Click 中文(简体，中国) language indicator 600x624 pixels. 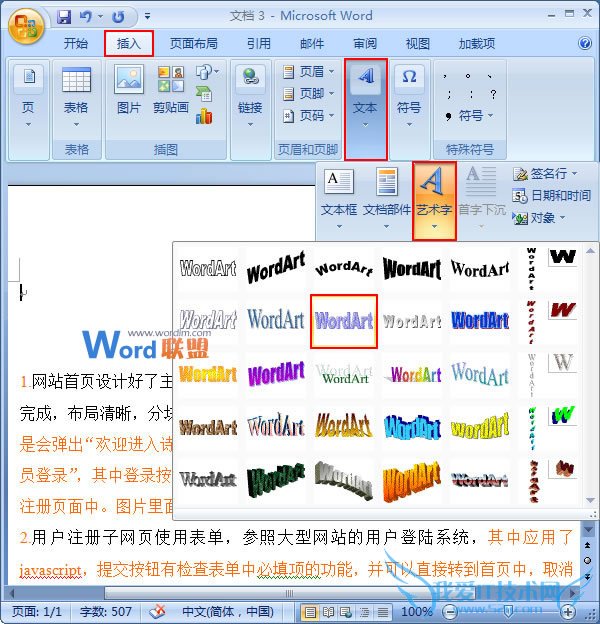(228, 611)
